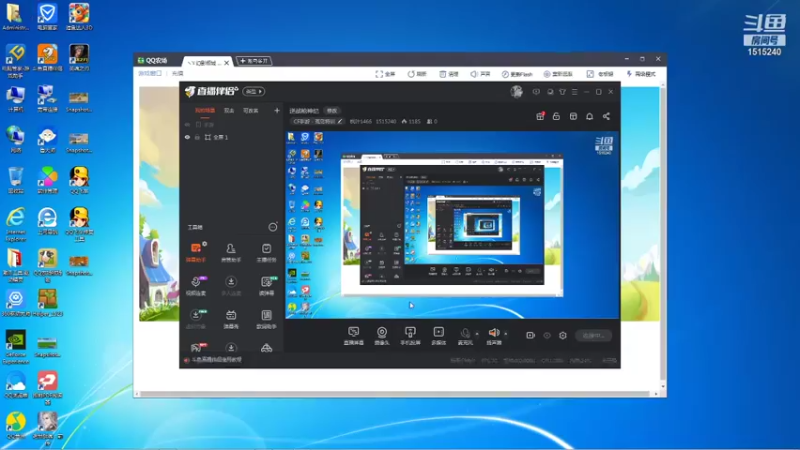Expand microphone options arrow

pyautogui.click(x=477, y=334)
